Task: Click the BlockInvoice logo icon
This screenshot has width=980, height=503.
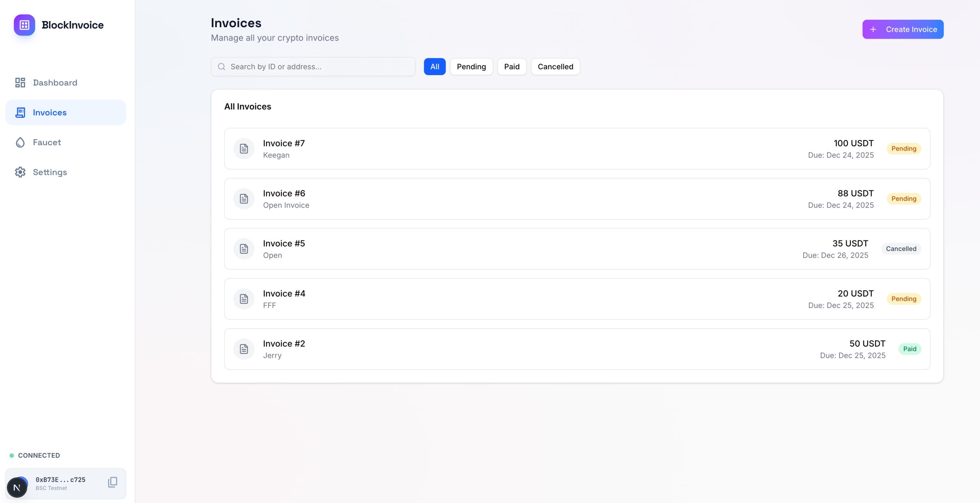Action: [x=24, y=25]
